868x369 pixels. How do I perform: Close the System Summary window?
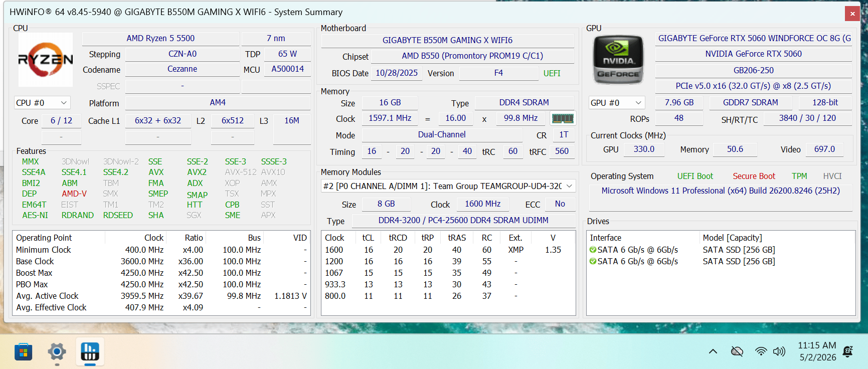click(x=852, y=14)
